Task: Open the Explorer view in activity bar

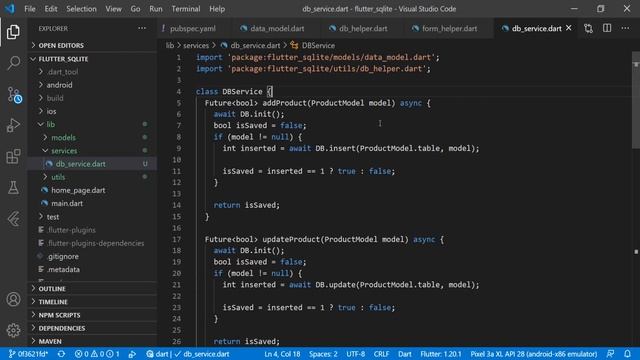Action: point(13,32)
